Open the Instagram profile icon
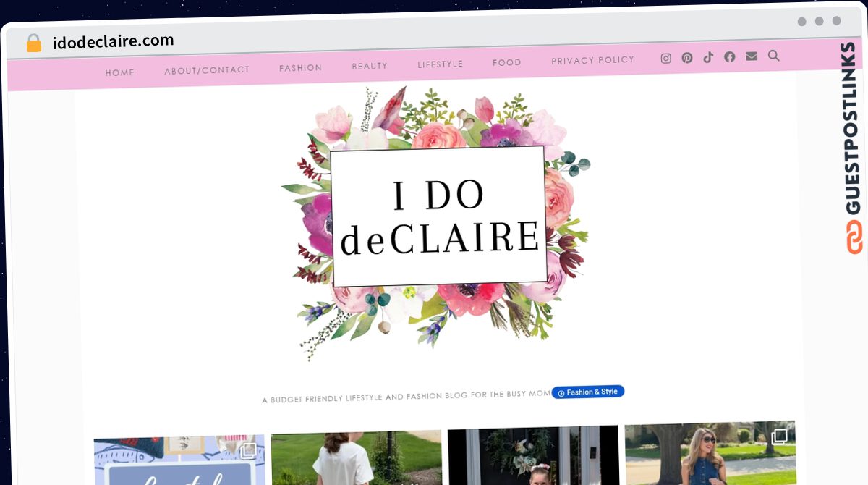868x485 pixels. click(666, 59)
